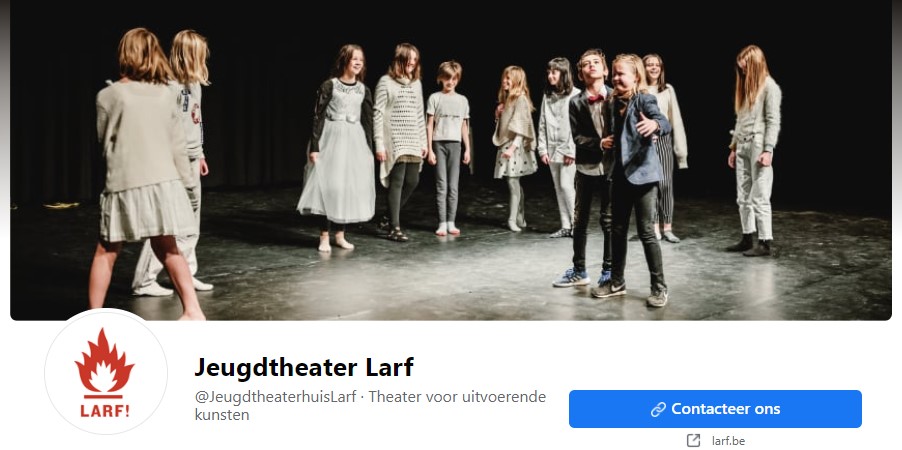The width and height of the screenshot is (902, 450).
Task: Click the @JeugdtheaterhuisLarf handle
Action: click(x=275, y=397)
